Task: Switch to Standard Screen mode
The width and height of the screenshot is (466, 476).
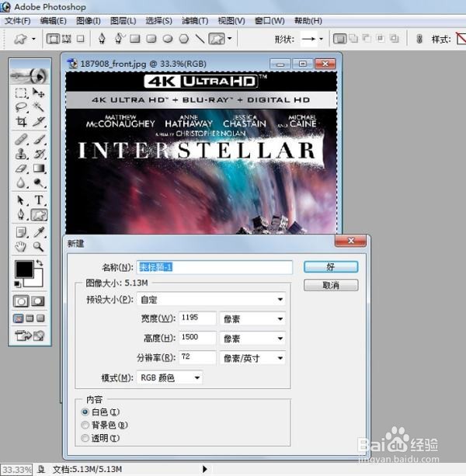Action: 19,318
